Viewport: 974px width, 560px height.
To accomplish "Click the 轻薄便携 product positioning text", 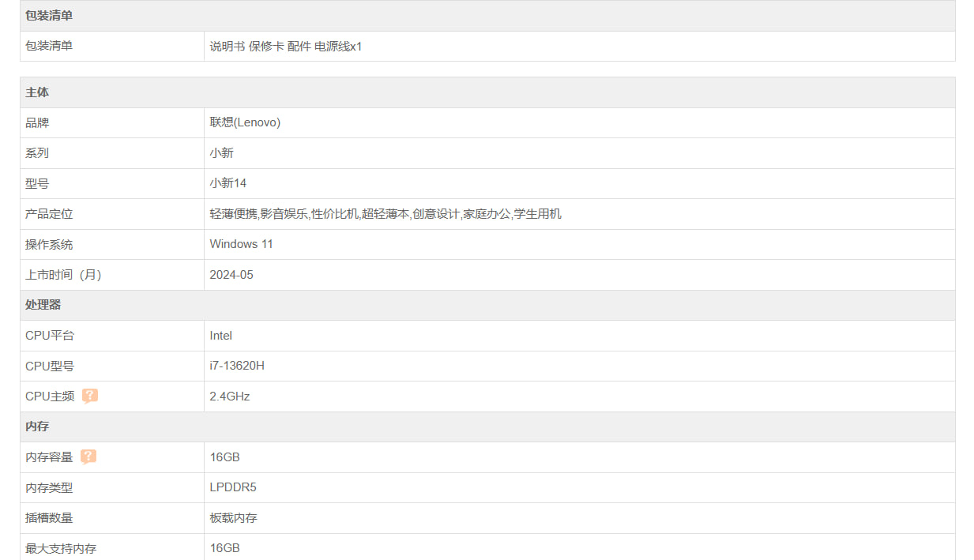I will [x=234, y=214].
